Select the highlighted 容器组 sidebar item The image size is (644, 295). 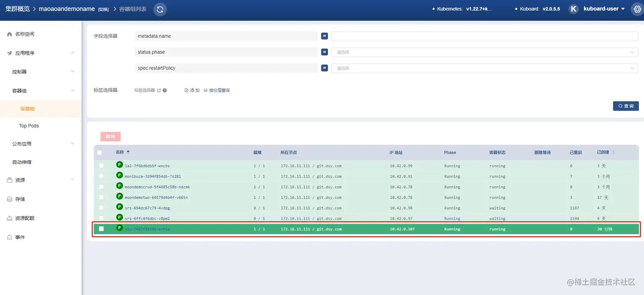(x=40, y=109)
